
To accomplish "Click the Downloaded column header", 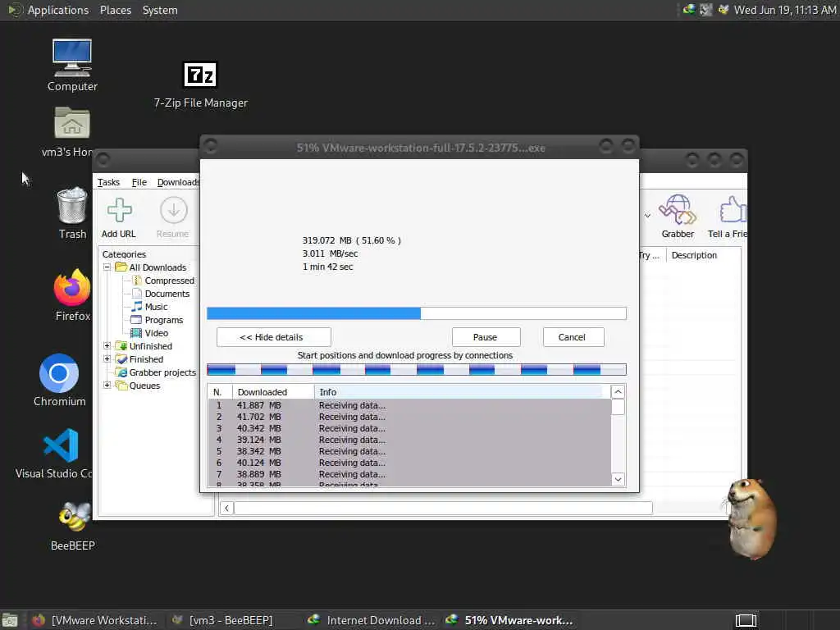I will coord(273,392).
